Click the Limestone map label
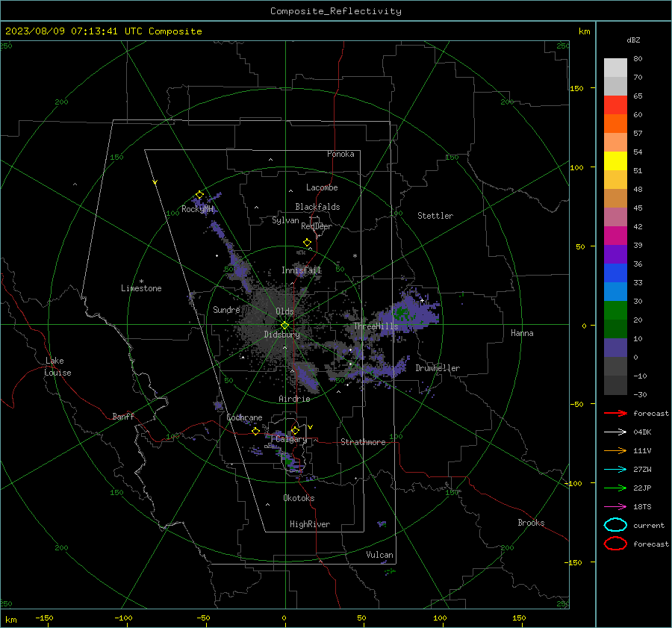Viewport: 672px width, 628px height. [x=141, y=288]
